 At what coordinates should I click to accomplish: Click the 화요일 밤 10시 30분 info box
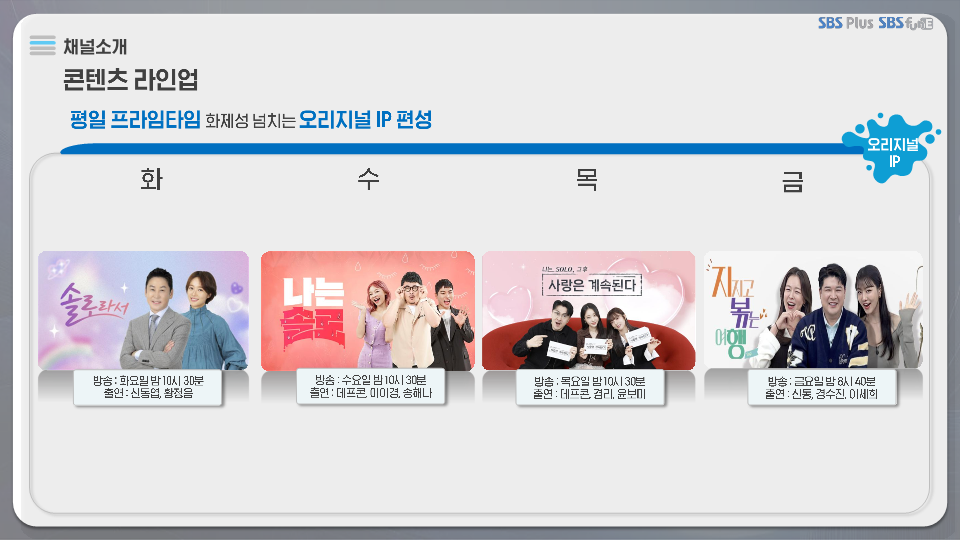tap(148, 387)
